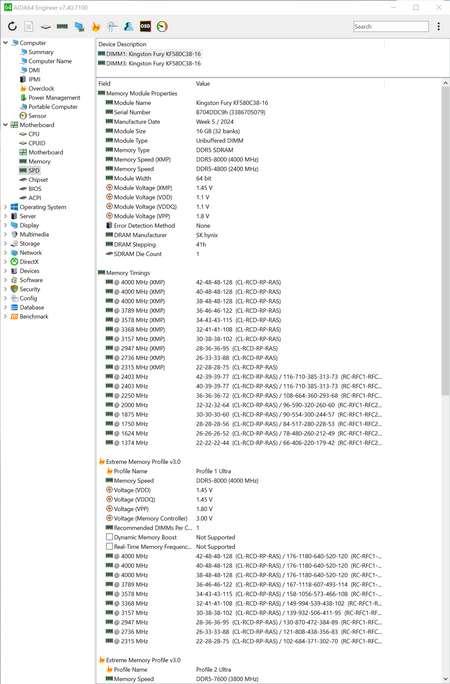450x684 pixels.
Task: Open the benchmark gauge toolbar icon
Action: point(162,27)
